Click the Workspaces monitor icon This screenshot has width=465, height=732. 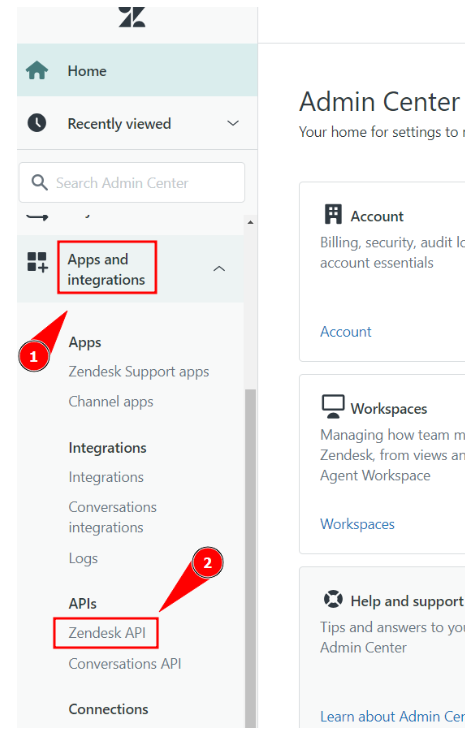click(x=333, y=407)
